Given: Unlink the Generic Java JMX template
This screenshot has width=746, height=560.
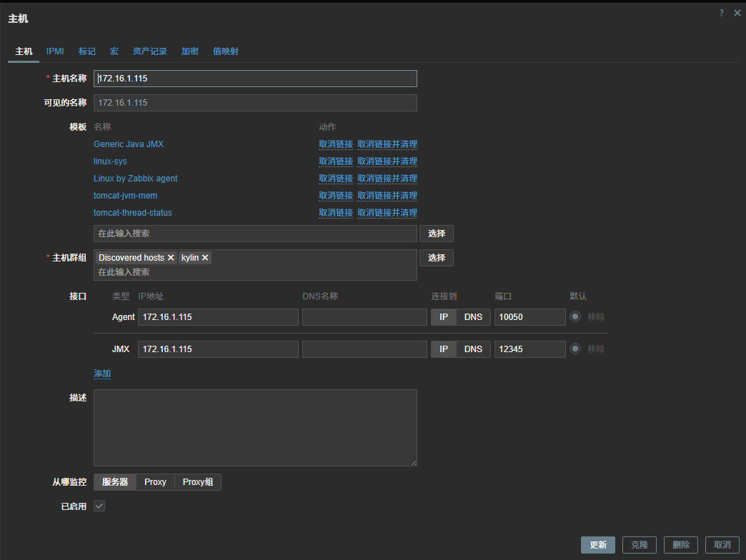Looking at the screenshot, I should 335,144.
